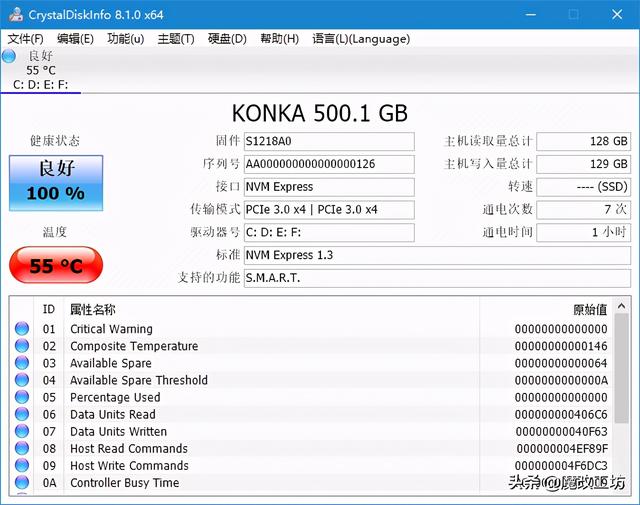Click the serial number field AA0000000000000000126

click(x=329, y=164)
